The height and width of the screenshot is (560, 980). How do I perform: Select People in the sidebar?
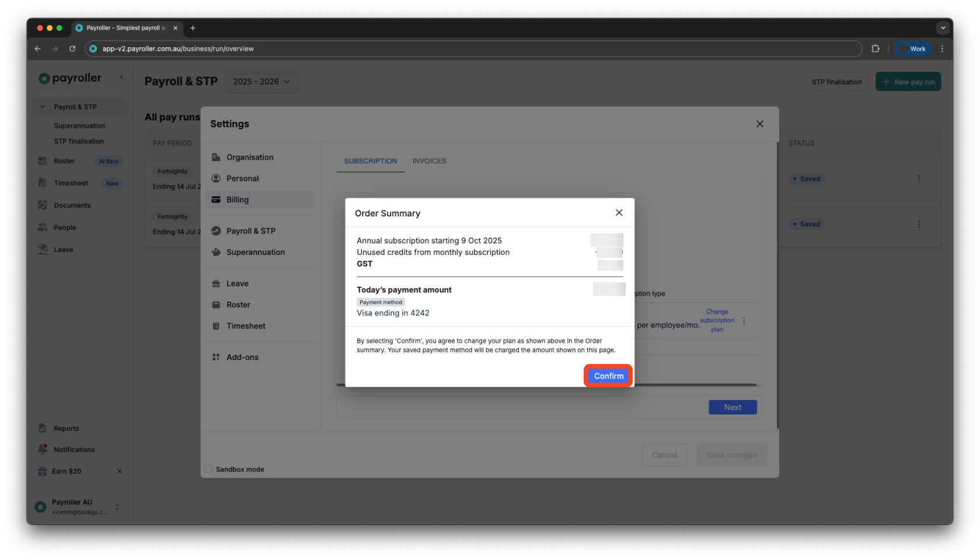[x=64, y=227]
